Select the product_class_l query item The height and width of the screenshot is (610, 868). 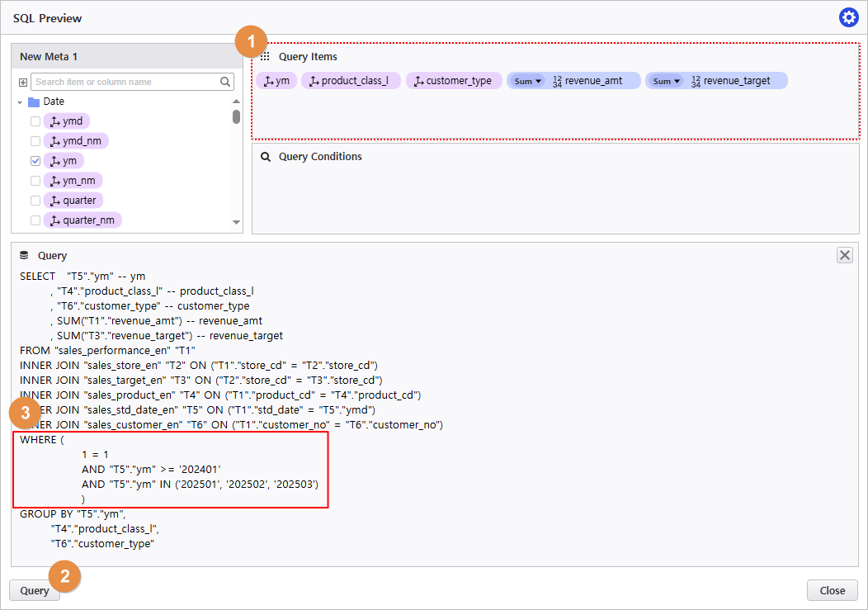pyautogui.click(x=351, y=81)
